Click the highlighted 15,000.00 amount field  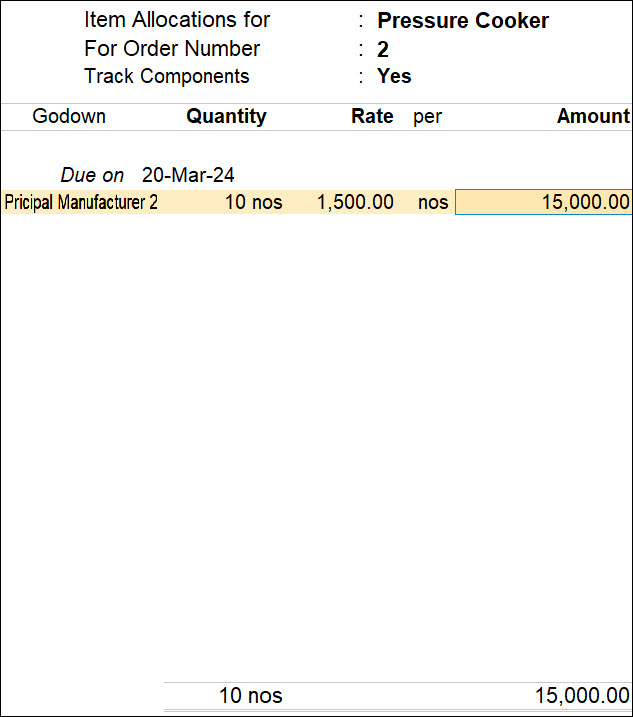click(543, 202)
